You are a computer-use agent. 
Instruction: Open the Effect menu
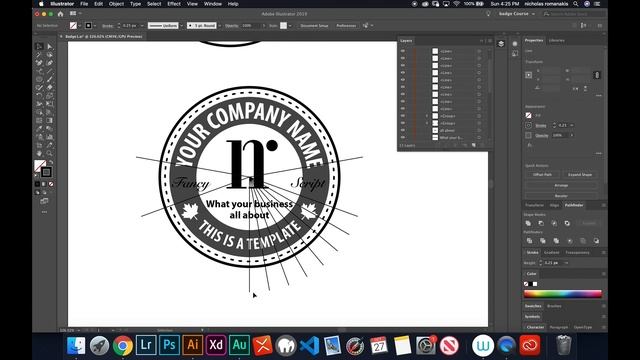[174, 4]
